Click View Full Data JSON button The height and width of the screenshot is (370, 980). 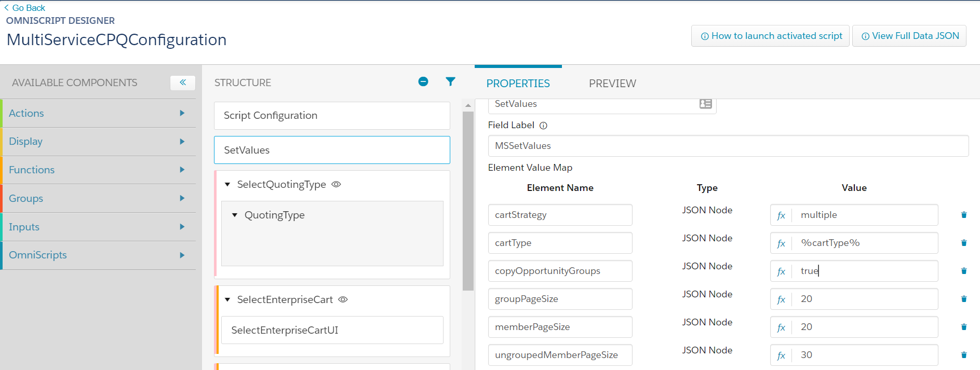pos(909,36)
